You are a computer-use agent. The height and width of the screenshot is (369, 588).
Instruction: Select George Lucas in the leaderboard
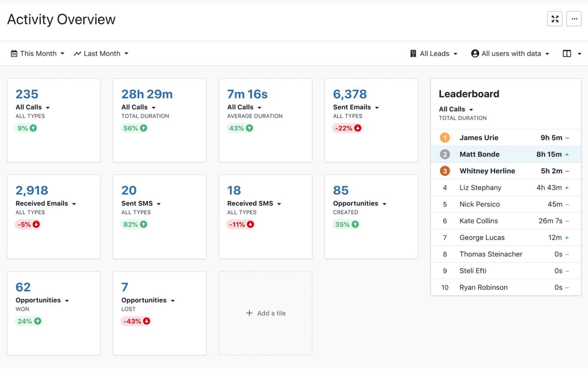506,238
